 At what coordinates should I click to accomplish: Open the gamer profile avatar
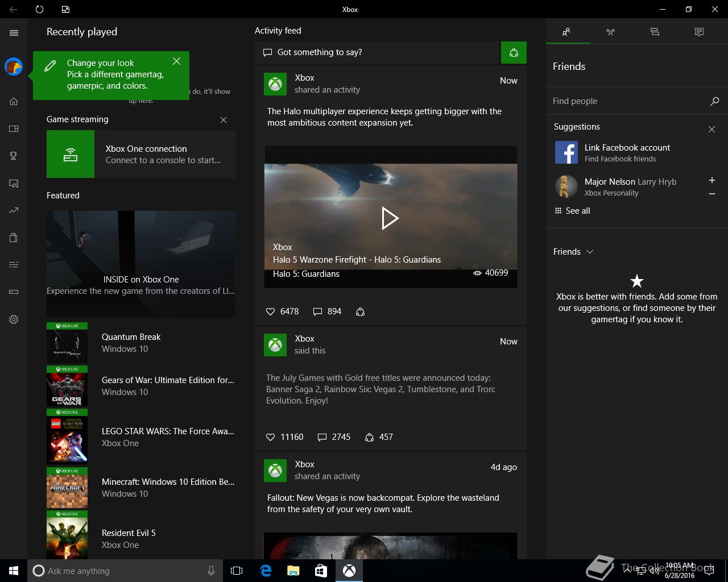coord(14,66)
